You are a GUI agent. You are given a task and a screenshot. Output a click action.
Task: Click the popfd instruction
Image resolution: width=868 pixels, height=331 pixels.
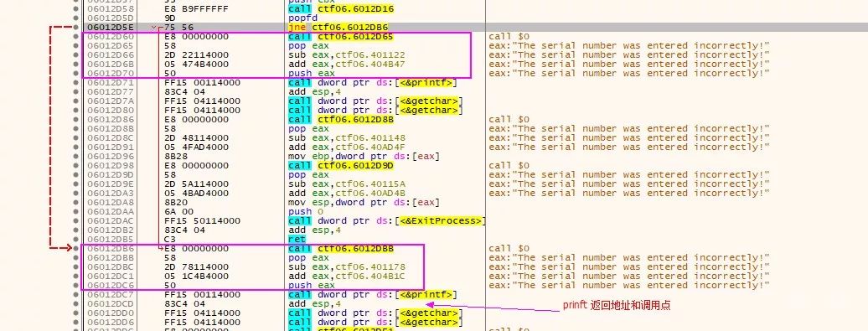click(x=302, y=18)
